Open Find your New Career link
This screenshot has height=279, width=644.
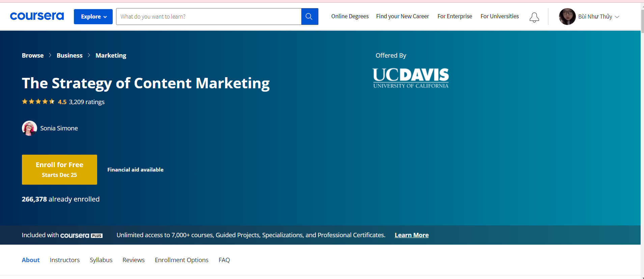click(x=402, y=16)
